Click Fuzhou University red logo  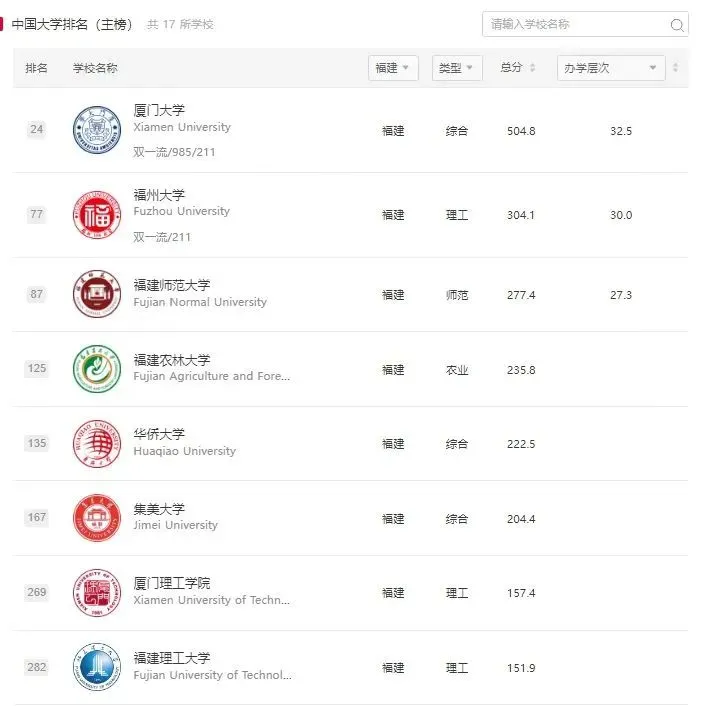coord(96,215)
